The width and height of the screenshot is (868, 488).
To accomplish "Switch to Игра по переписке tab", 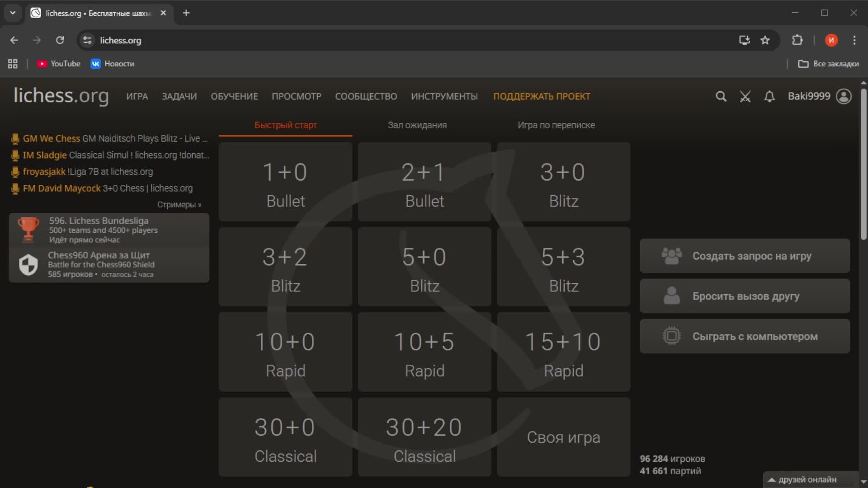I will (x=556, y=125).
